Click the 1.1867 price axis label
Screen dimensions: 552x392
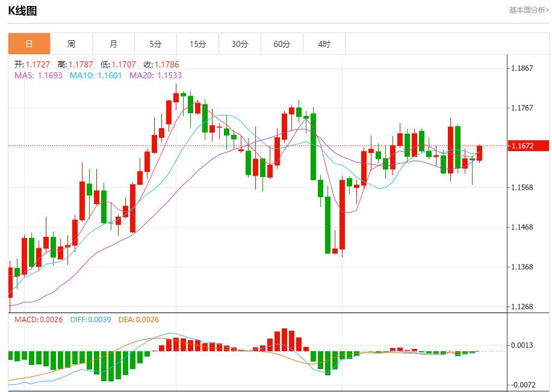click(x=521, y=68)
